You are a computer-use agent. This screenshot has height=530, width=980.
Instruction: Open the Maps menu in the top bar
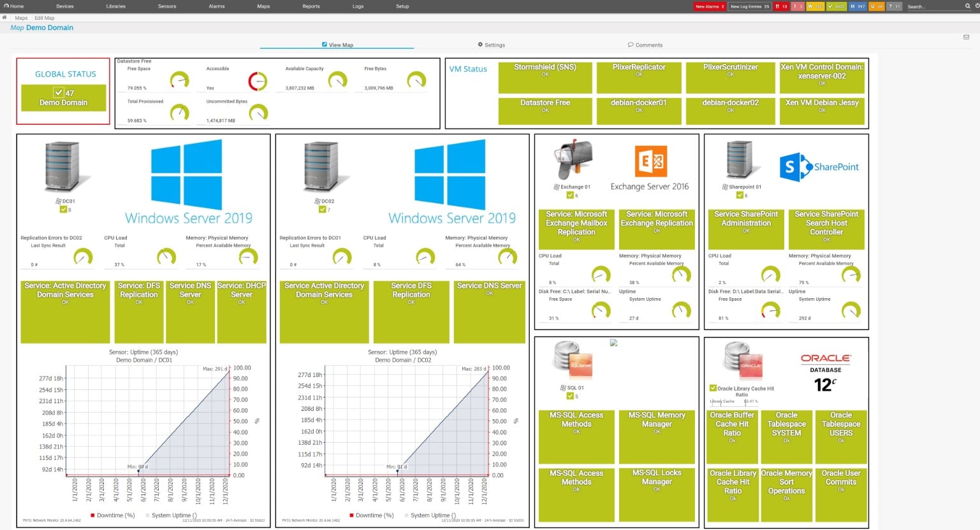[263, 6]
